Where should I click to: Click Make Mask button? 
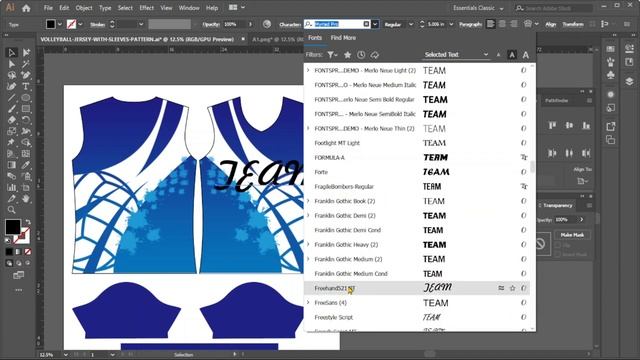coord(572,235)
